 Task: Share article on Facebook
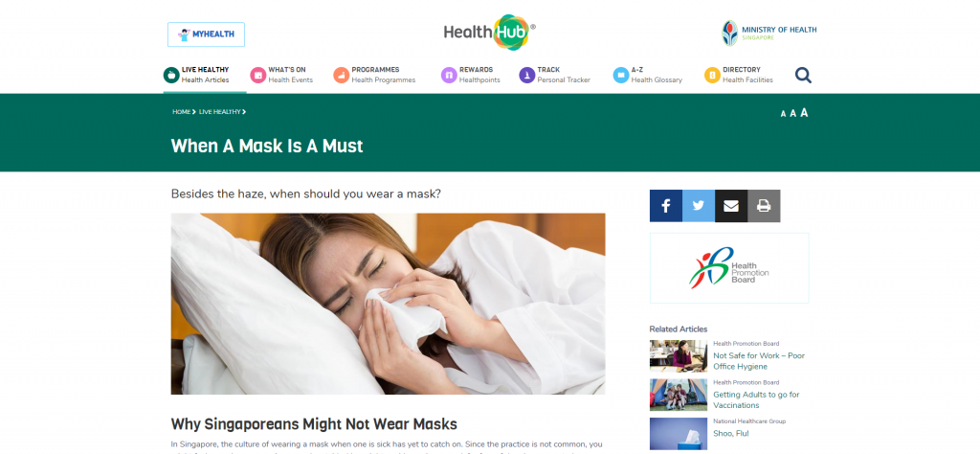666,206
